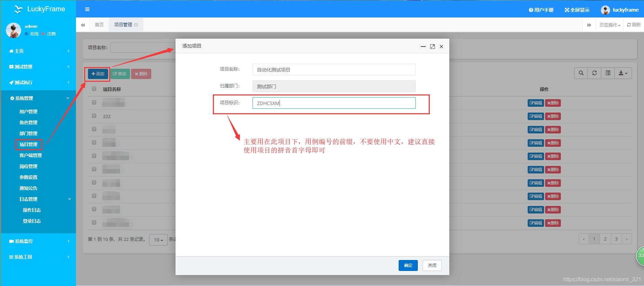This screenshot has width=644, height=286.
Task: Click the 归属部门 field in the dialog
Action: [334, 86]
